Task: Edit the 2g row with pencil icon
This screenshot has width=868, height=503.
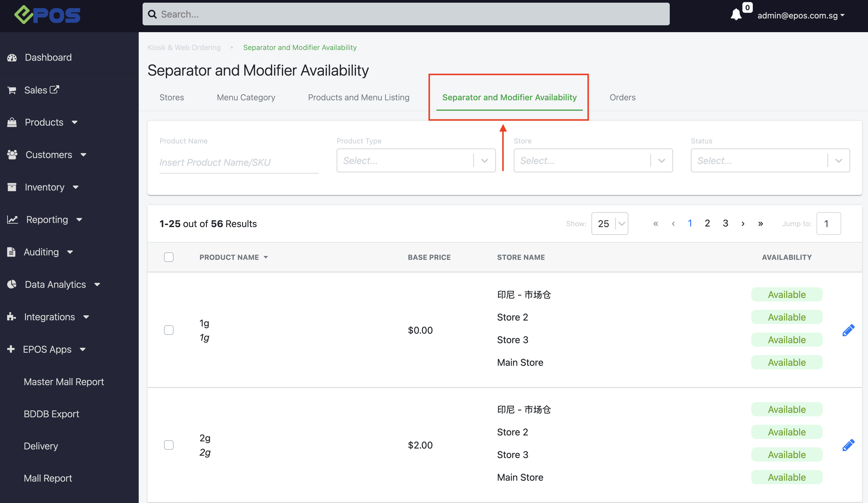Action: tap(848, 445)
